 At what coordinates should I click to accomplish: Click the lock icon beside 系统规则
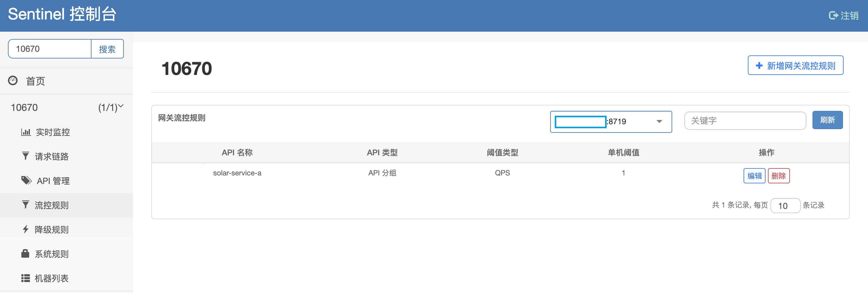click(26, 254)
